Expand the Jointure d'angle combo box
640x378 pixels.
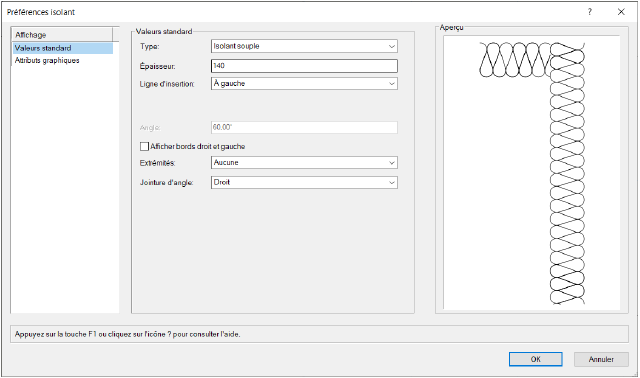click(391, 182)
